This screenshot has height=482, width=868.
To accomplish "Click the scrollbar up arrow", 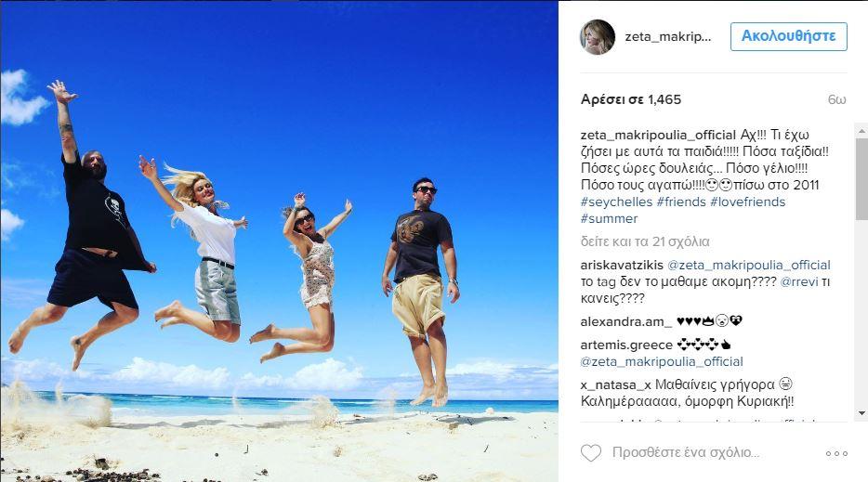I will [861, 131].
